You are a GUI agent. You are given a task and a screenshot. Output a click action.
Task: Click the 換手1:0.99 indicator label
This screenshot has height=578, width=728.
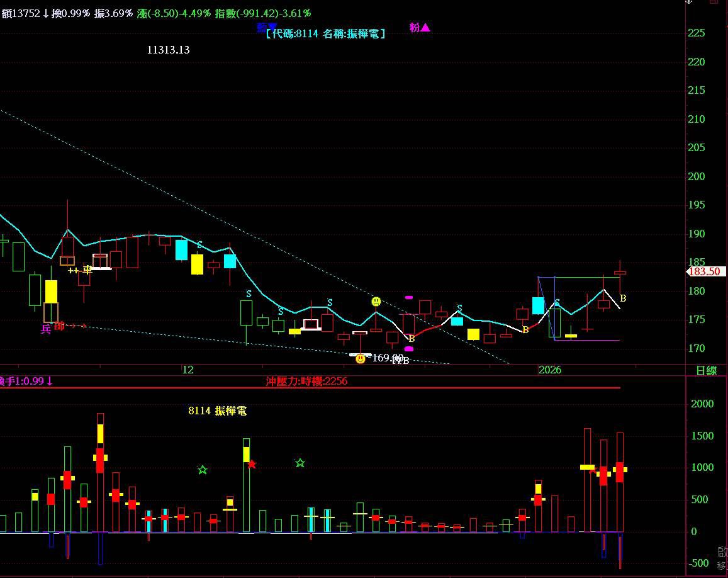(x=26, y=382)
